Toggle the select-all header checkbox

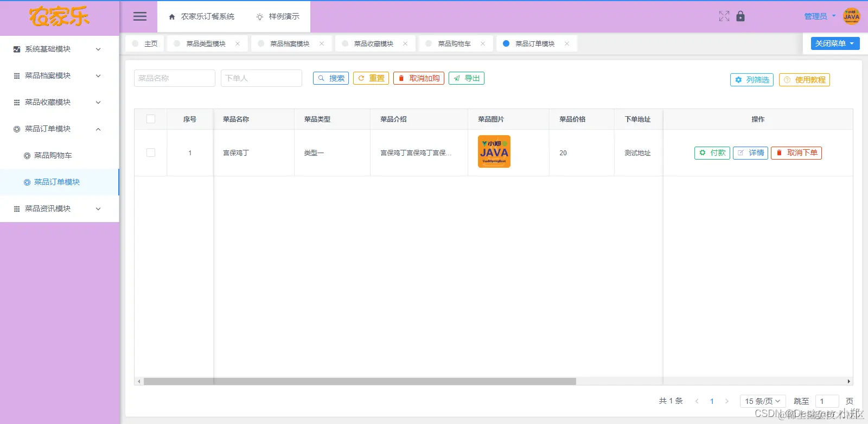coord(151,119)
